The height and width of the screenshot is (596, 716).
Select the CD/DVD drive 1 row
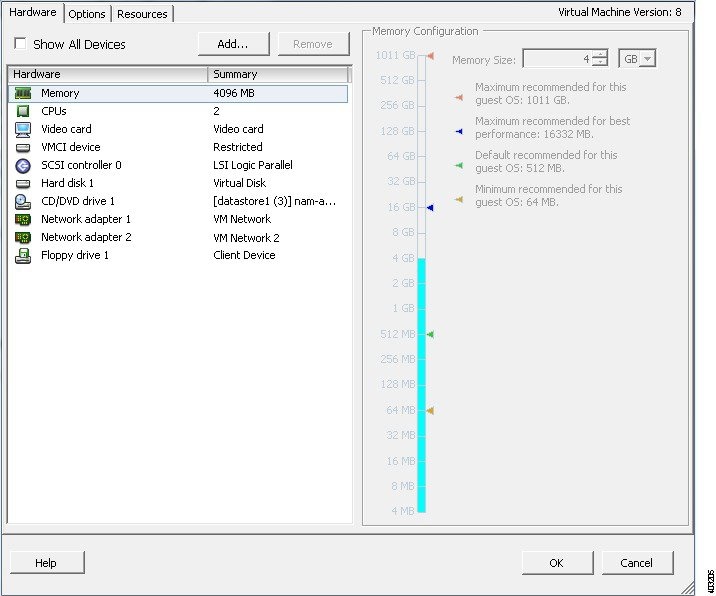pyautogui.click(x=178, y=201)
